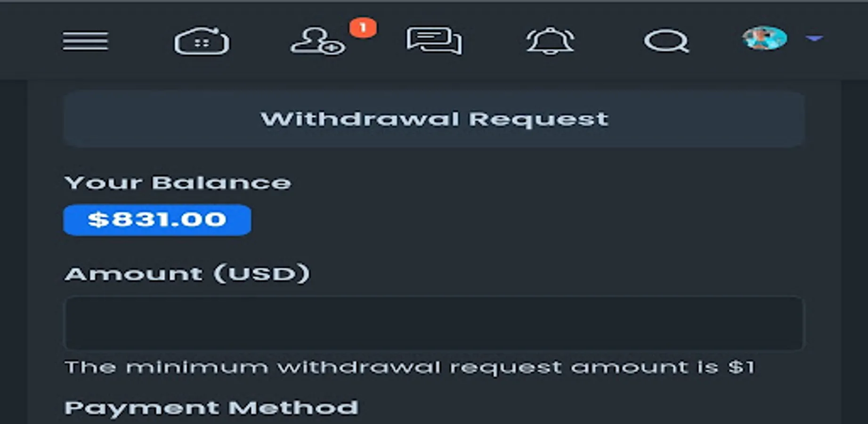Click the Your Balance label
Screen dimensions: 868x424
[x=178, y=183]
